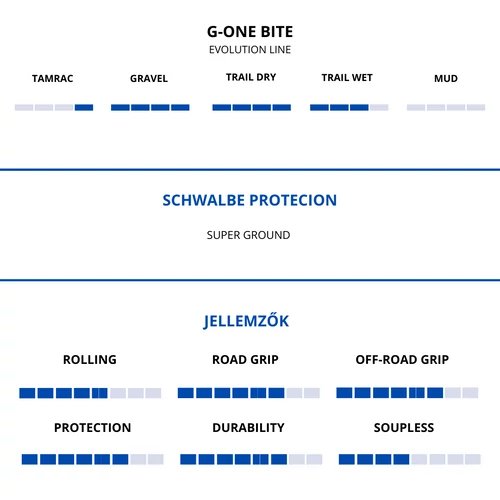The width and height of the screenshot is (500, 500).
Task: Click the TAMRAC rating bar
Action: pos(54,107)
